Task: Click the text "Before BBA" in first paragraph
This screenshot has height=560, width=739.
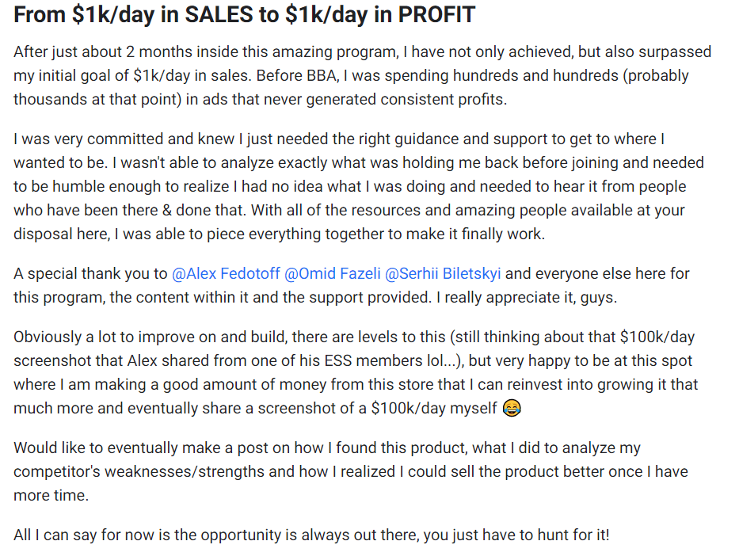Action: [x=297, y=75]
